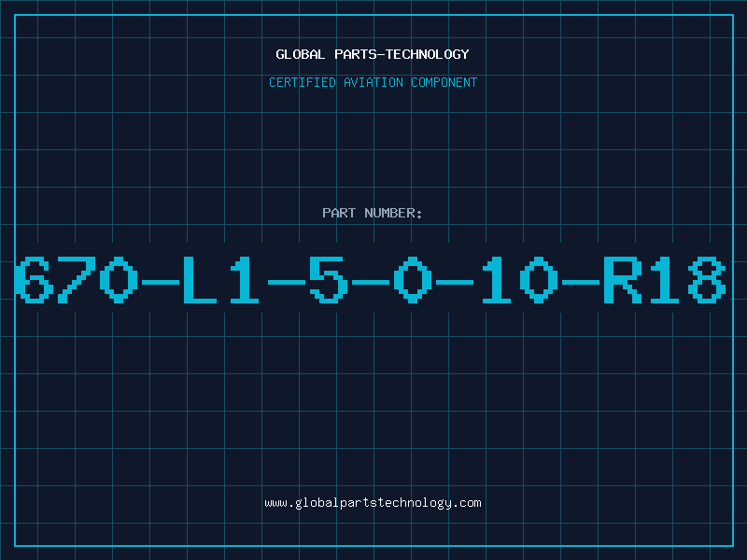Open the www.globalpartstechnology.com link
Screen dimensions: 747x560
[373, 503]
